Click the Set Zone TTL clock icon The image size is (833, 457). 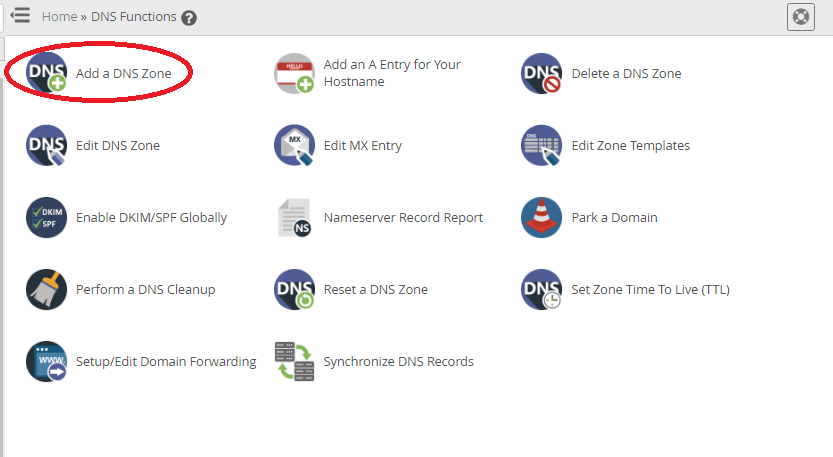click(541, 290)
